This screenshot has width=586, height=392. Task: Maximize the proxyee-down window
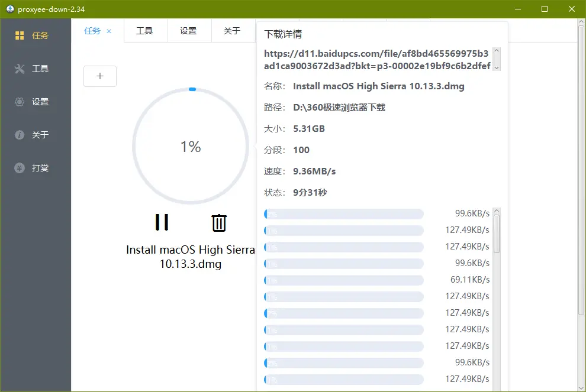click(545, 9)
